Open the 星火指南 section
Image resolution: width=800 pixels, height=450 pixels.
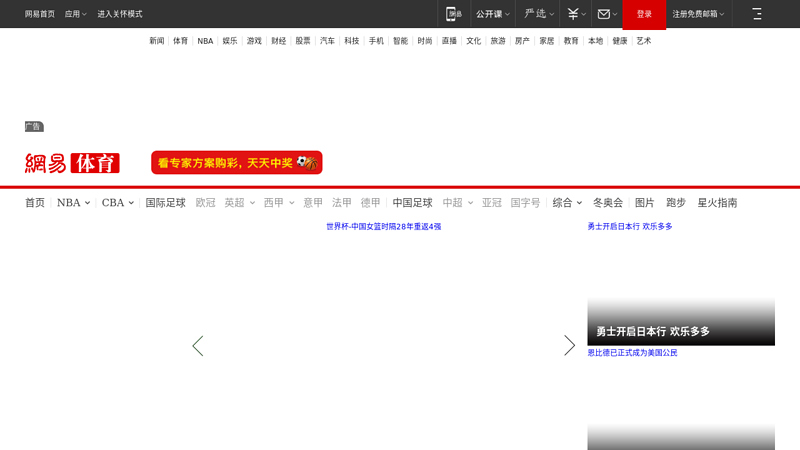click(717, 203)
